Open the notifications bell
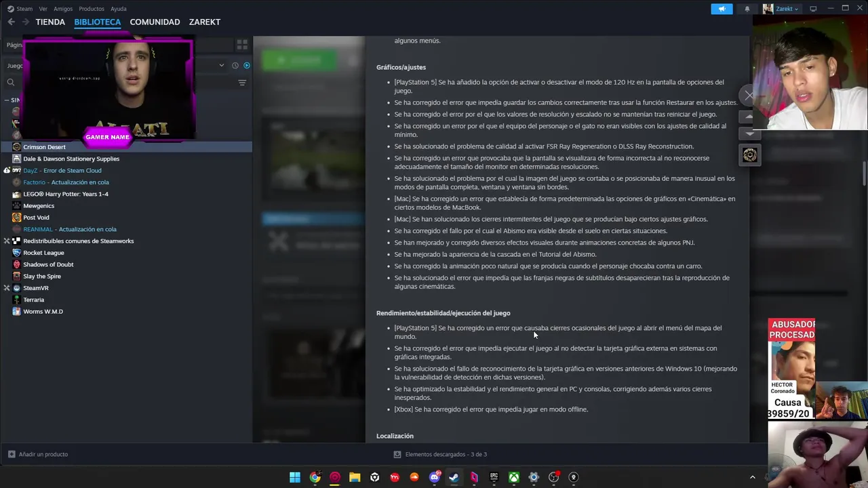The image size is (868, 488). [747, 9]
